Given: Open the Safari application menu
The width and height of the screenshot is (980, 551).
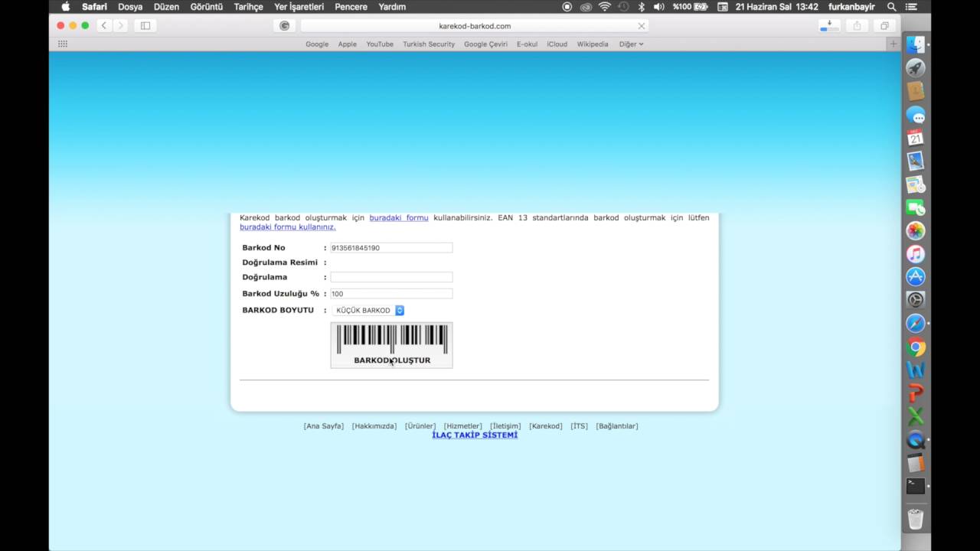Looking at the screenshot, I should point(95,7).
